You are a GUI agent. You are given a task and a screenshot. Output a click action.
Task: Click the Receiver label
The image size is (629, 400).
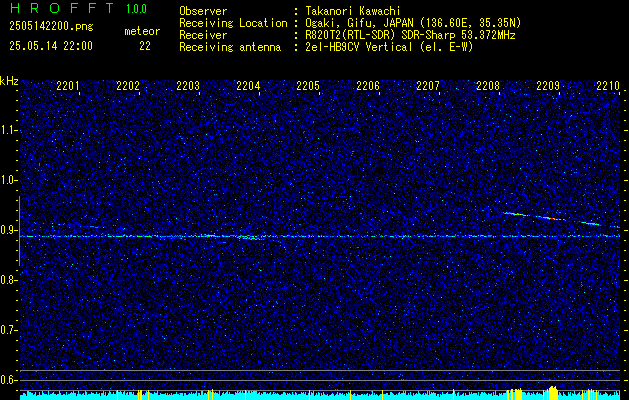[203, 35]
